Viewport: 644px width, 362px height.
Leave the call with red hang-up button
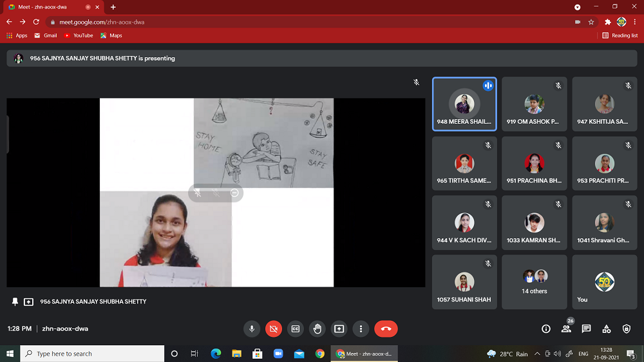point(386,329)
